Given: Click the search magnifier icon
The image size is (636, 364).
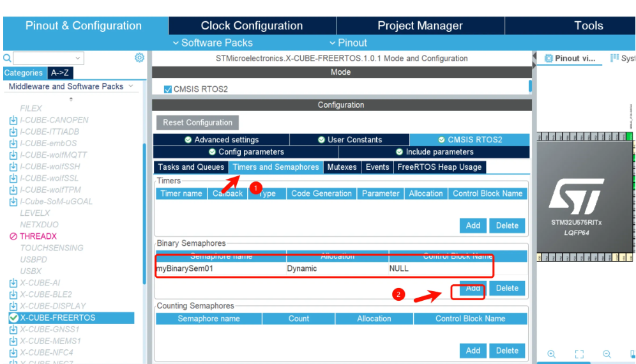Looking at the screenshot, I should (x=7, y=58).
